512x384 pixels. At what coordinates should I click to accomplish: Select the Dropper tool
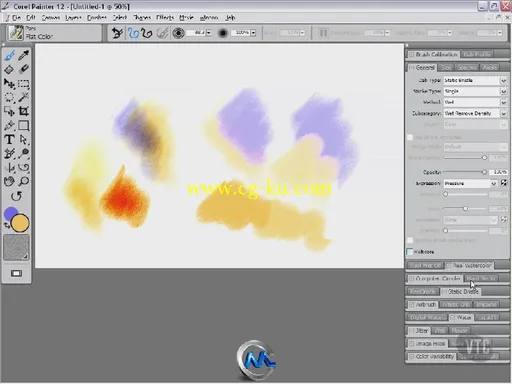(x=23, y=55)
